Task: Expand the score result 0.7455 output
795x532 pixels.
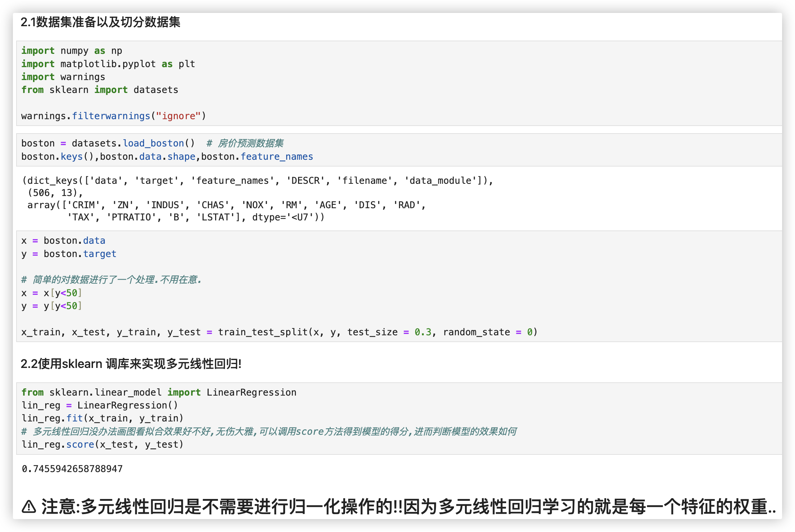Action: point(66,469)
